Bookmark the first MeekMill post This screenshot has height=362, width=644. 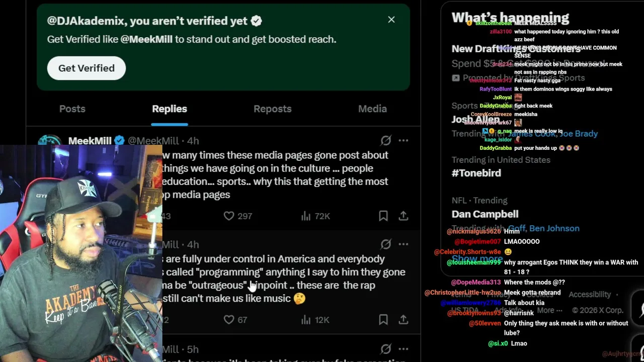click(x=383, y=216)
